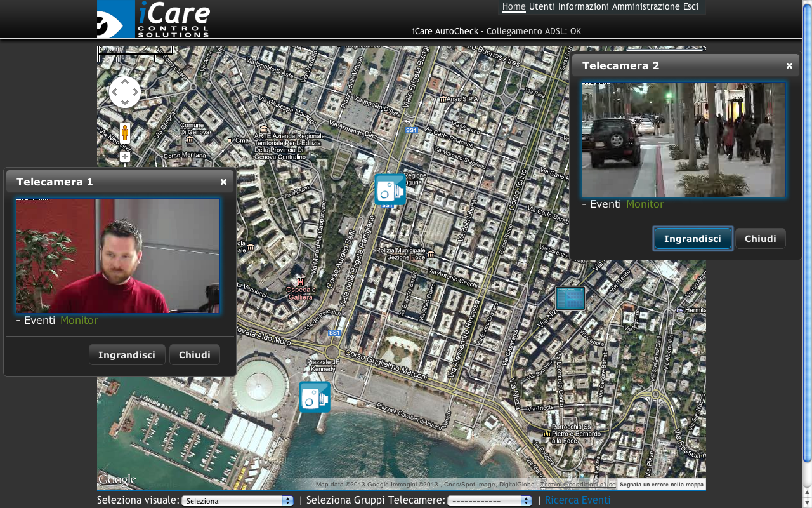Screen dimensions: 812x508
Task: Click Segnala un errore nella mappa
Action: click(662, 485)
